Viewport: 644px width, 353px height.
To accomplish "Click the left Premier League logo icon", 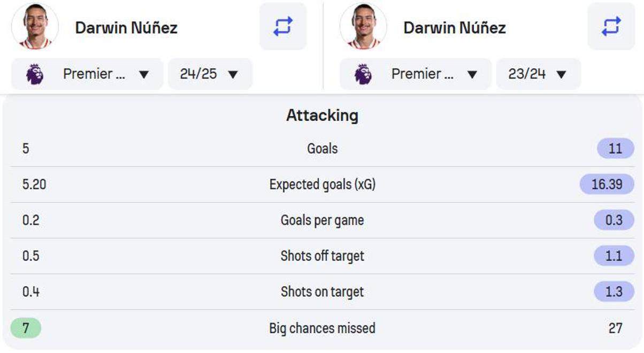I will pos(35,74).
